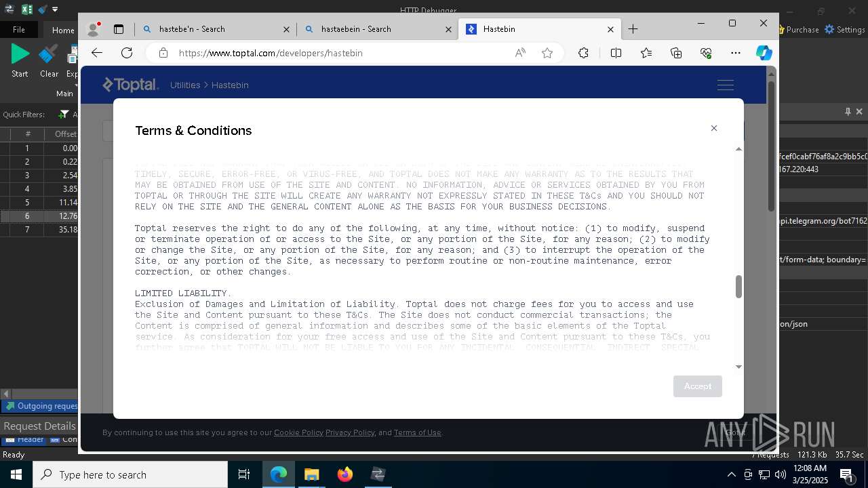868x488 pixels.
Task: Click the Toptal logo
Action: click(x=130, y=85)
